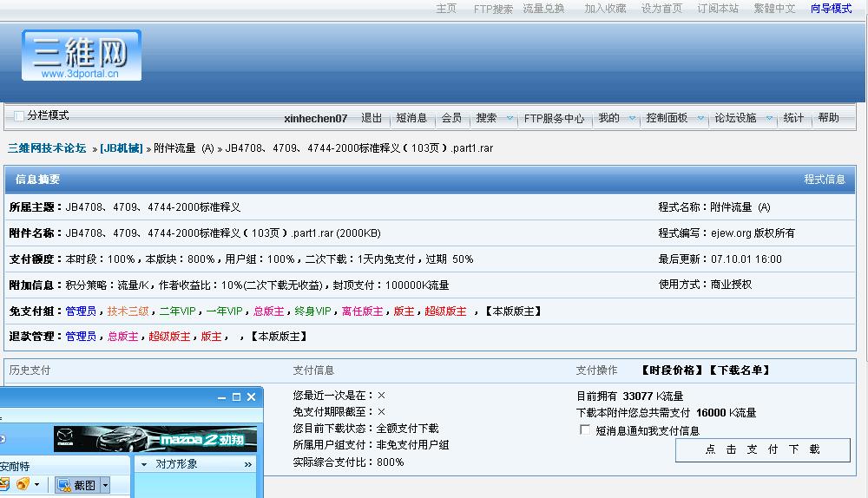This screenshot has width=868, height=498.
Task: Open FTP搜索 in top bar
Action: (493, 9)
